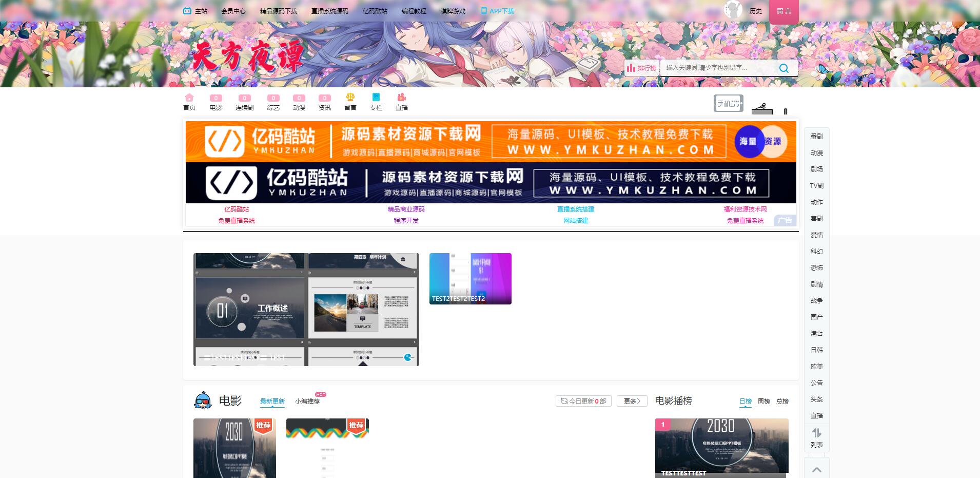
Task: Click the back-to-top chevron arrow
Action: pos(817,469)
